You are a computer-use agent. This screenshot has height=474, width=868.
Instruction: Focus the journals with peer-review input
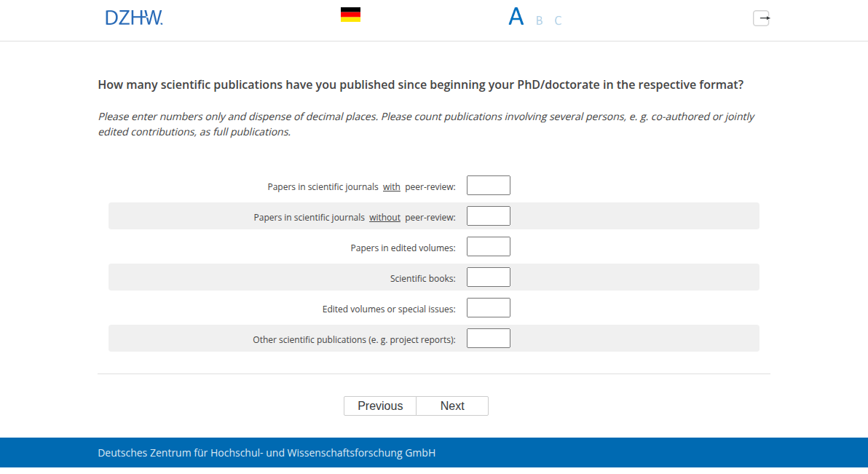pyautogui.click(x=488, y=186)
